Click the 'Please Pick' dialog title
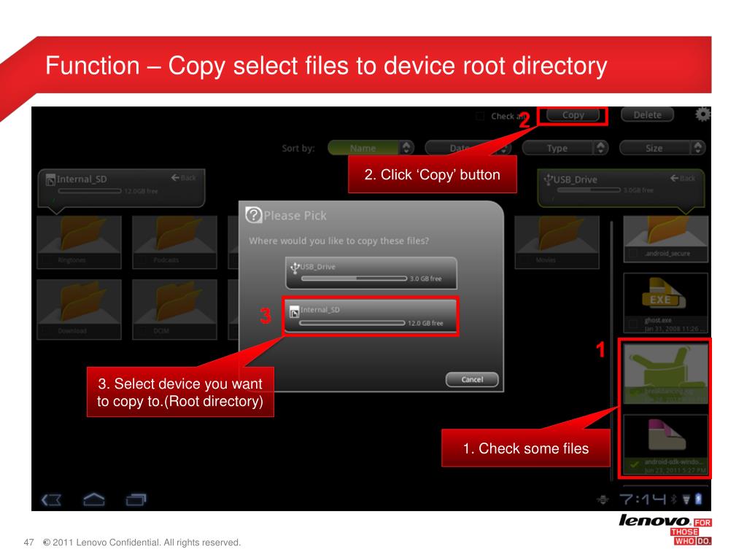 pos(295,216)
